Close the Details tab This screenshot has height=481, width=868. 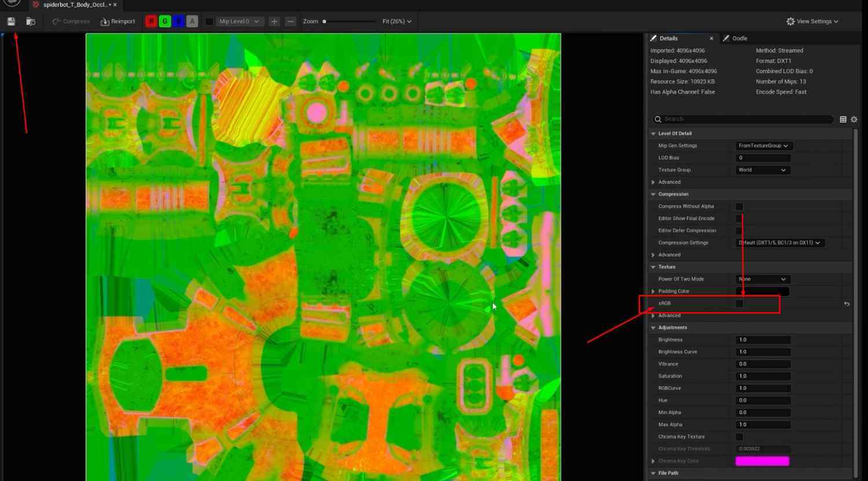[711, 38]
